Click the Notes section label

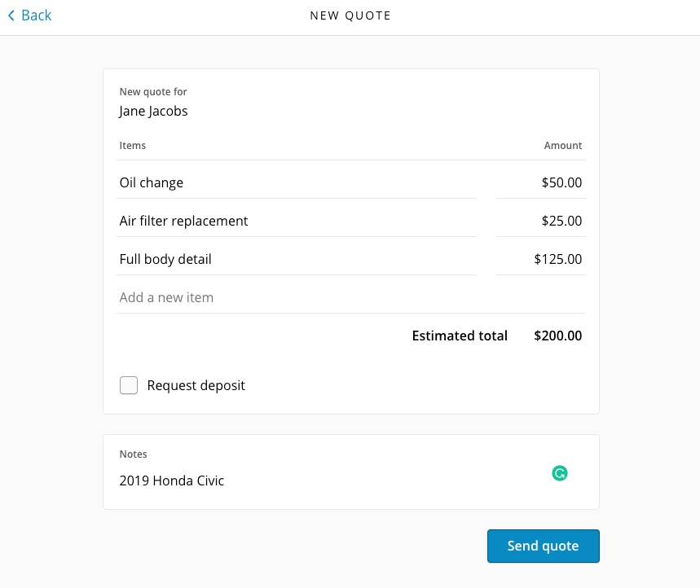[134, 454]
